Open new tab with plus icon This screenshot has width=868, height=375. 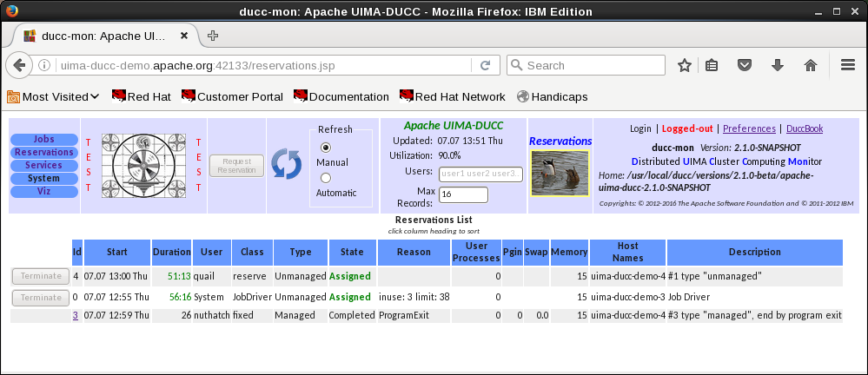point(213,36)
